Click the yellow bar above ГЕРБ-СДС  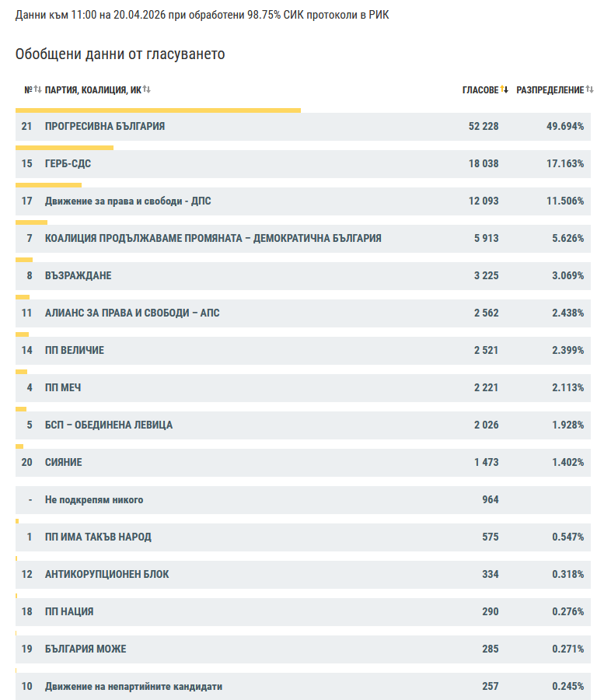click(65, 148)
